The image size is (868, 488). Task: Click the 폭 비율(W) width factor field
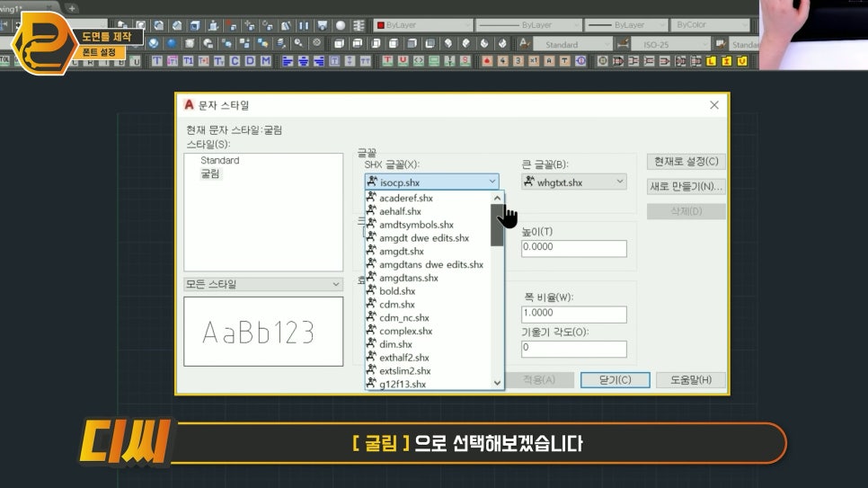point(573,314)
